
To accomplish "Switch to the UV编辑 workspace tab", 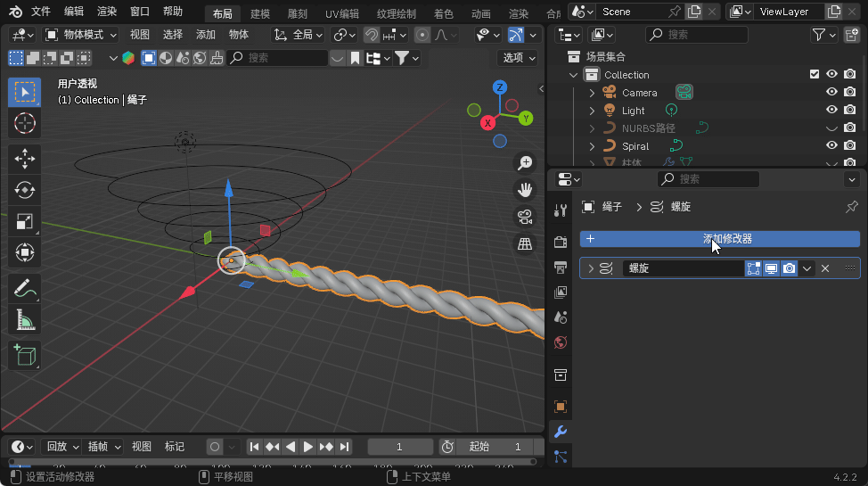I will click(341, 13).
